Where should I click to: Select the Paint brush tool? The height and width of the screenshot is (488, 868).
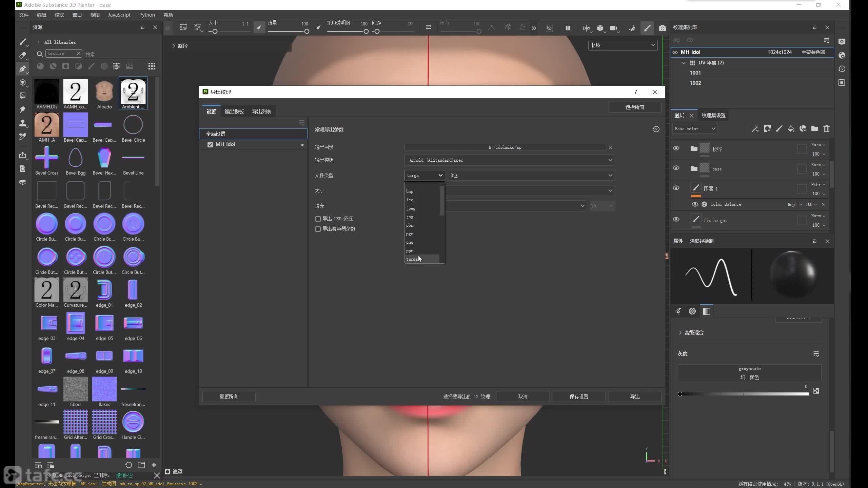pyautogui.click(x=22, y=42)
